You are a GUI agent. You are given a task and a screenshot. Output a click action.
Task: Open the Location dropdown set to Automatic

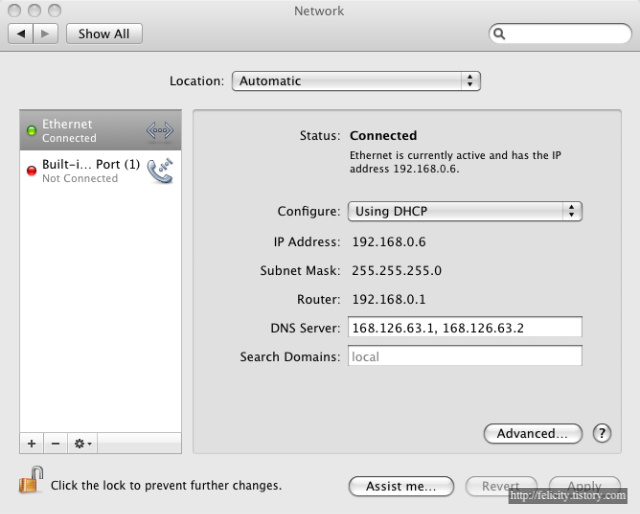(356, 81)
